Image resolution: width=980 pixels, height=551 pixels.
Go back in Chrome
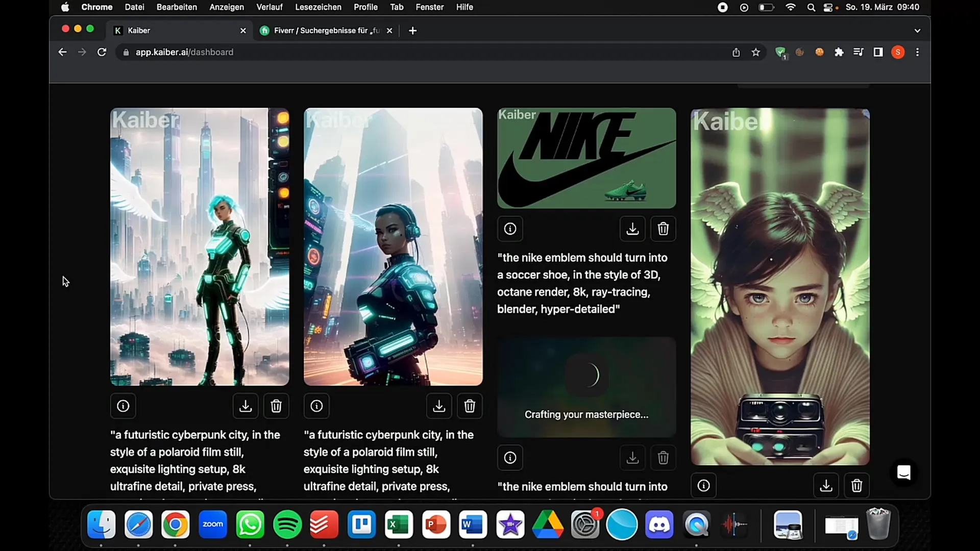click(62, 52)
